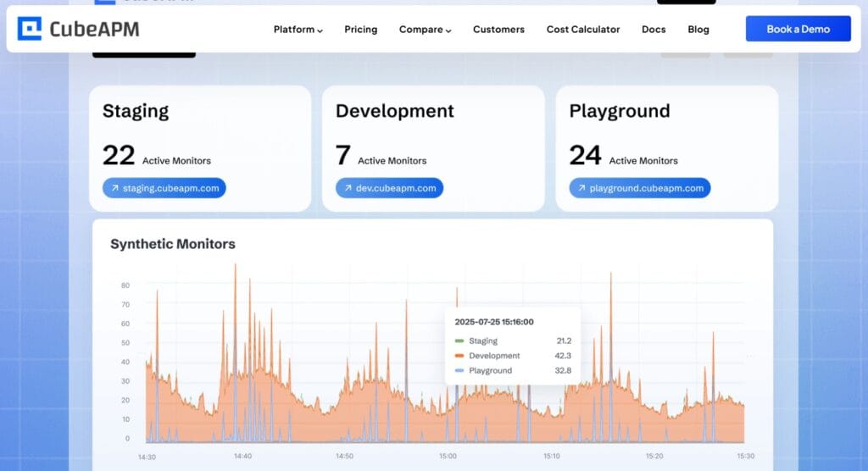Viewport: 868px width, 471px height.
Task: Click the Platform chevron arrow
Action: click(320, 30)
